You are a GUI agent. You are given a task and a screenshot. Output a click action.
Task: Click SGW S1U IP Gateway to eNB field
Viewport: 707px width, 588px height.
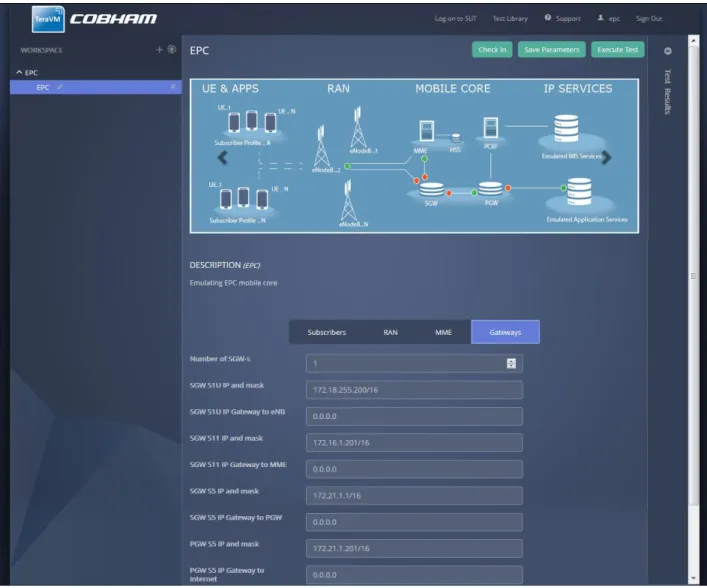(x=414, y=416)
